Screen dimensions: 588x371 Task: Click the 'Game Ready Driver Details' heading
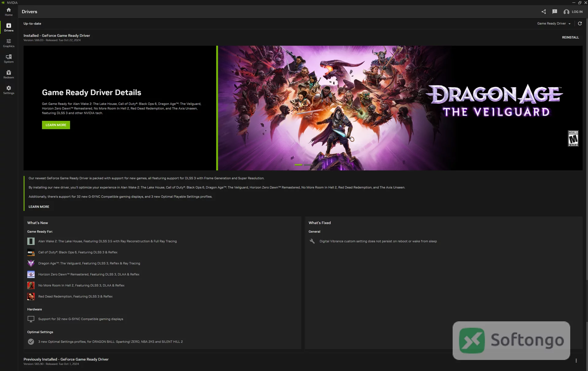tap(92, 93)
